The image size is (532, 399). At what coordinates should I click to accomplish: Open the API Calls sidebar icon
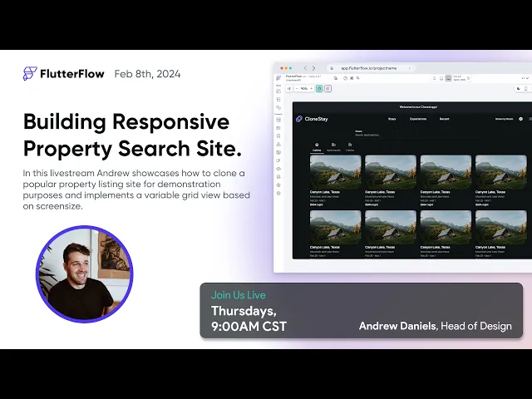click(278, 144)
